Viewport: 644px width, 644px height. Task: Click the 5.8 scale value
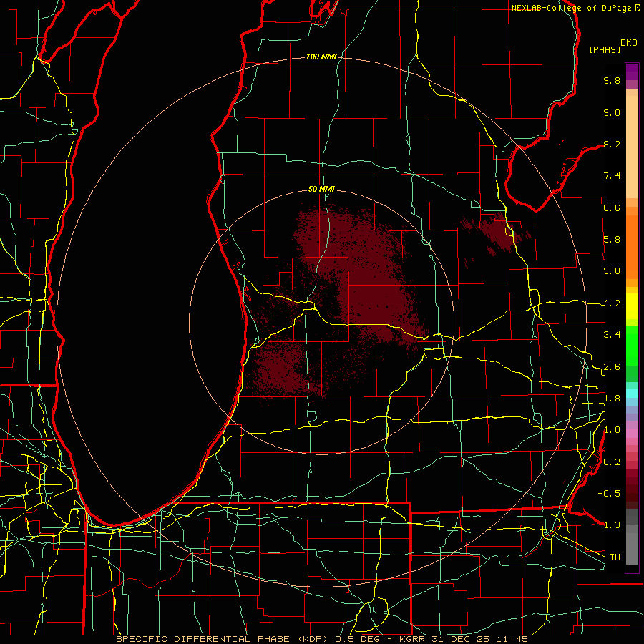612,240
